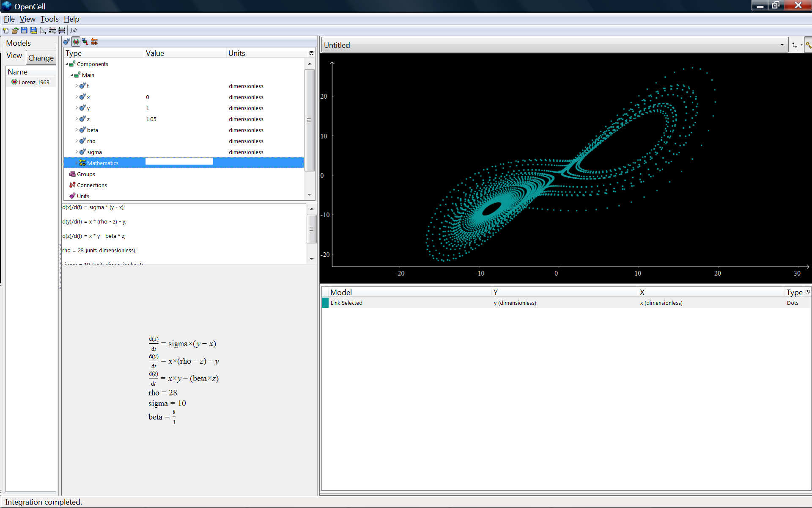This screenshot has width=812, height=508.
Task: Click the Change button under Models
Action: (x=41, y=58)
